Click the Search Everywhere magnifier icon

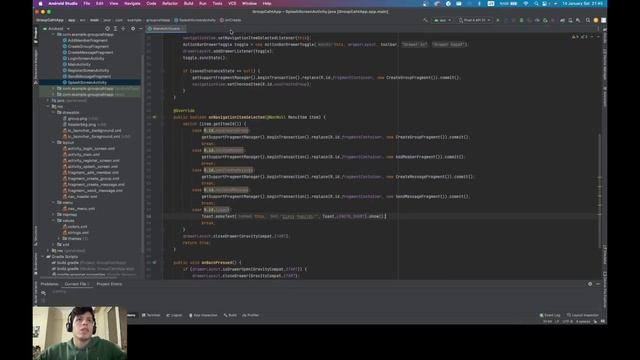coord(588,20)
